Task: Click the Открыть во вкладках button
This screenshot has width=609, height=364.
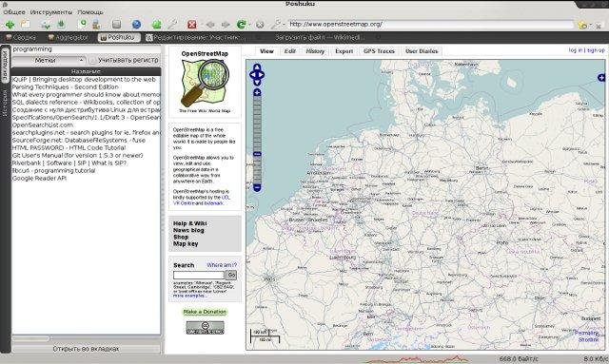Action: tap(86, 349)
